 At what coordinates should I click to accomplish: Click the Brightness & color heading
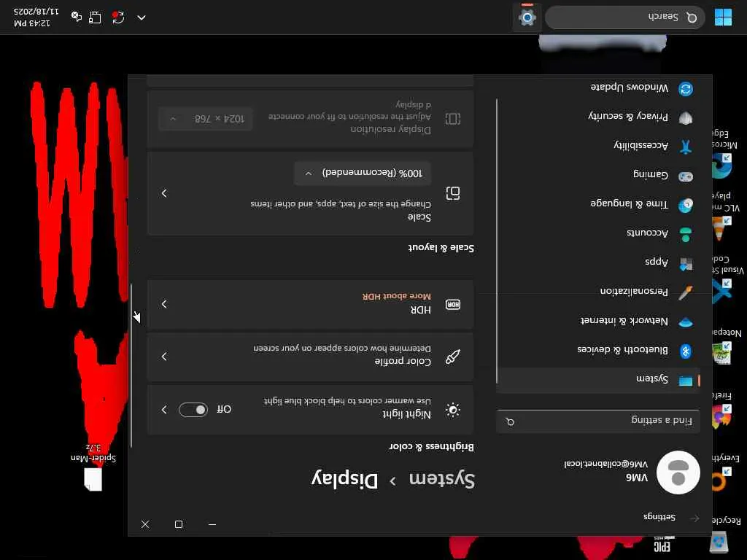tap(432, 447)
